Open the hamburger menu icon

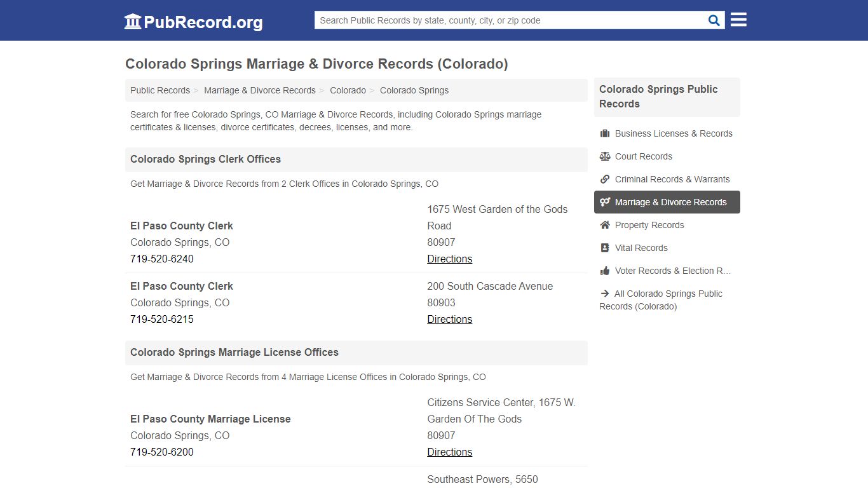pyautogui.click(x=738, y=20)
